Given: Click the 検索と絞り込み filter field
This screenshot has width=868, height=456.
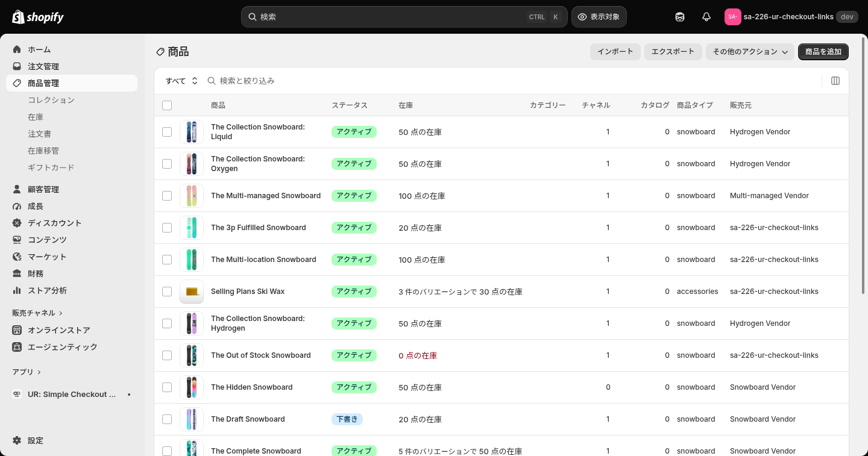Looking at the screenshot, I should pos(512,81).
